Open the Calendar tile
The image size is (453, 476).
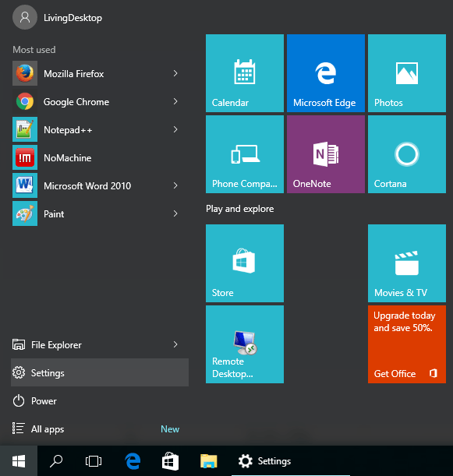pos(245,73)
